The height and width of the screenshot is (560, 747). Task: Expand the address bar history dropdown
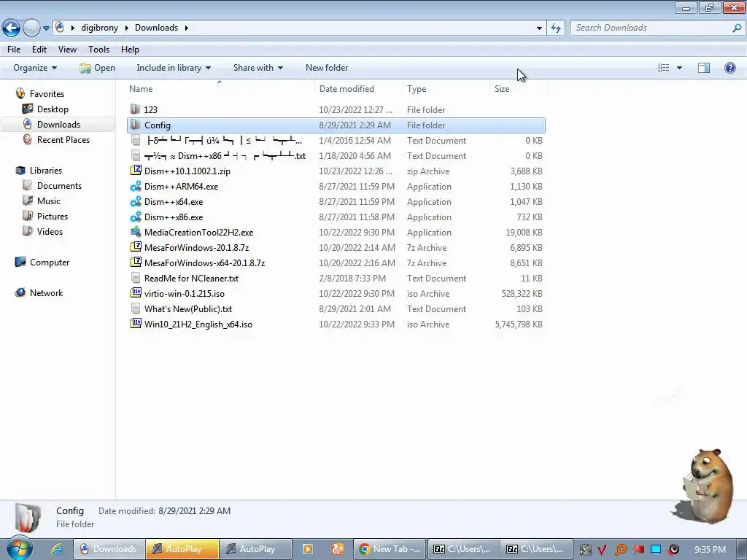point(539,28)
